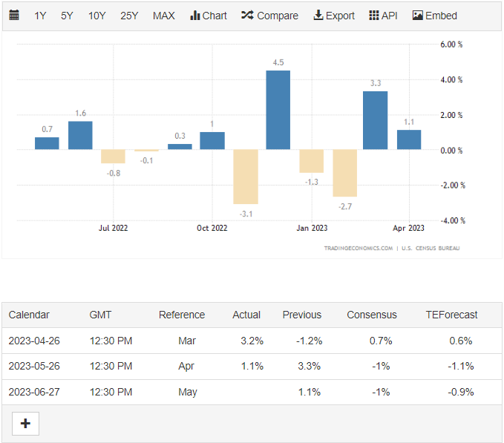Image resolution: width=504 pixels, height=443 pixels.
Task: Open the Export data menu
Action: click(334, 16)
